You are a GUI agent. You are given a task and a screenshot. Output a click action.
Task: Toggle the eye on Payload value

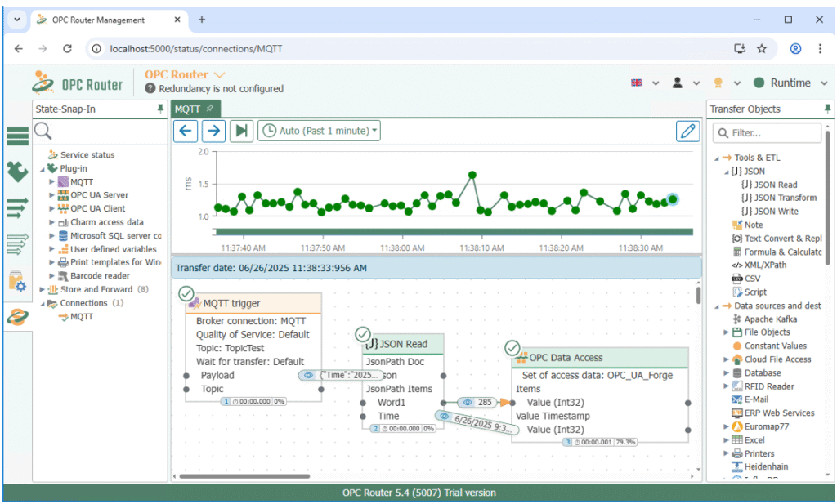coord(308,375)
